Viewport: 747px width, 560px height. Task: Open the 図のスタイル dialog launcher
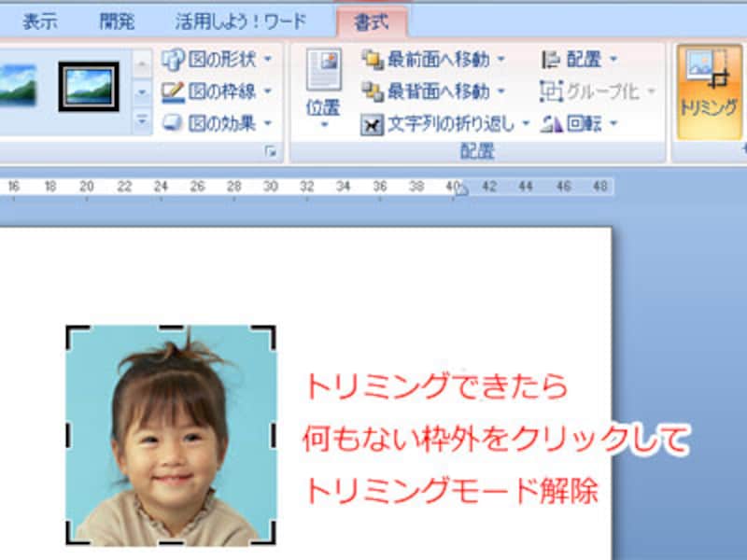pyautogui.click(x=272, y=149)
